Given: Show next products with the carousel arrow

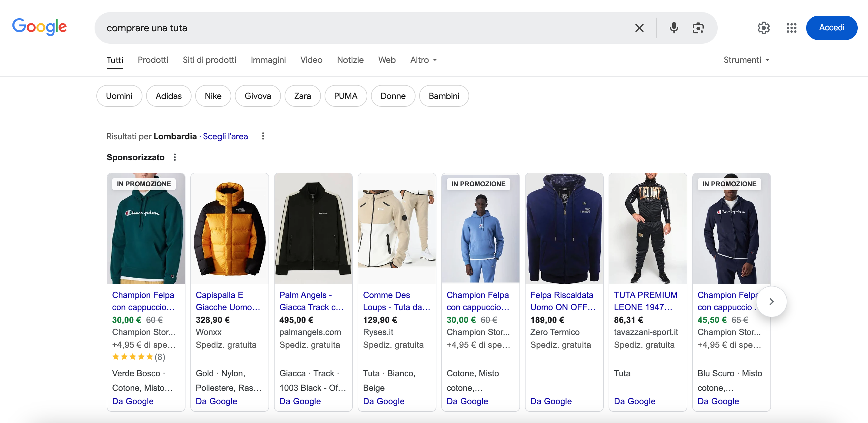Looking at the screenshot, I should point(771,302).
